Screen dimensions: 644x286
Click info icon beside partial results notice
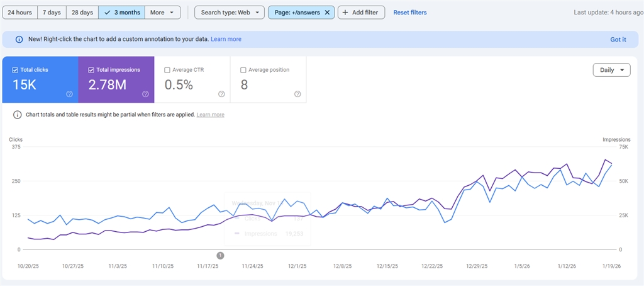pyautogui.click(x=17, y=115)
